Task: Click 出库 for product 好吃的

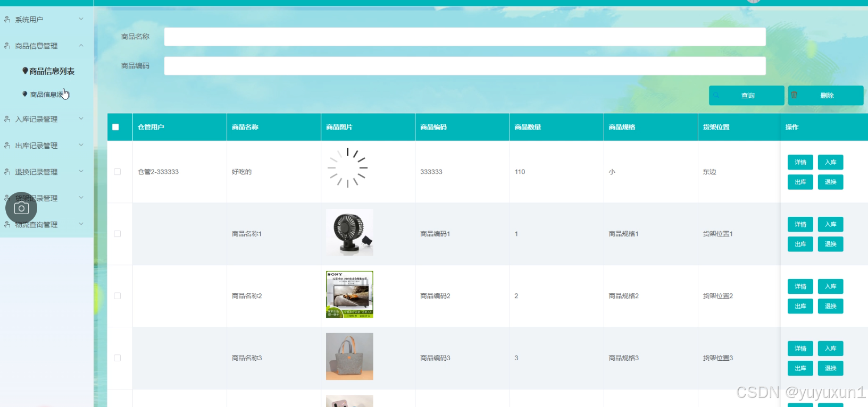Action: pos(800,182)
